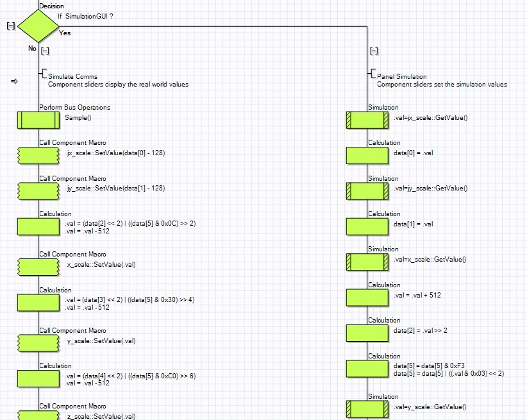The image size is (527, 420).
Task: Click the arrow marker in the left margin
Action: click(x=14, y=81)
